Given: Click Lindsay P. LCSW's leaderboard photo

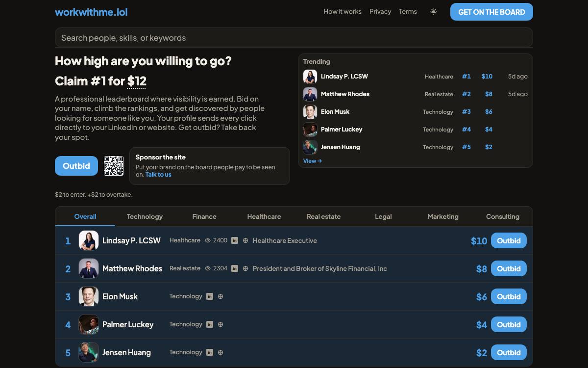Looking at the screenshot, I should point(89,240).
